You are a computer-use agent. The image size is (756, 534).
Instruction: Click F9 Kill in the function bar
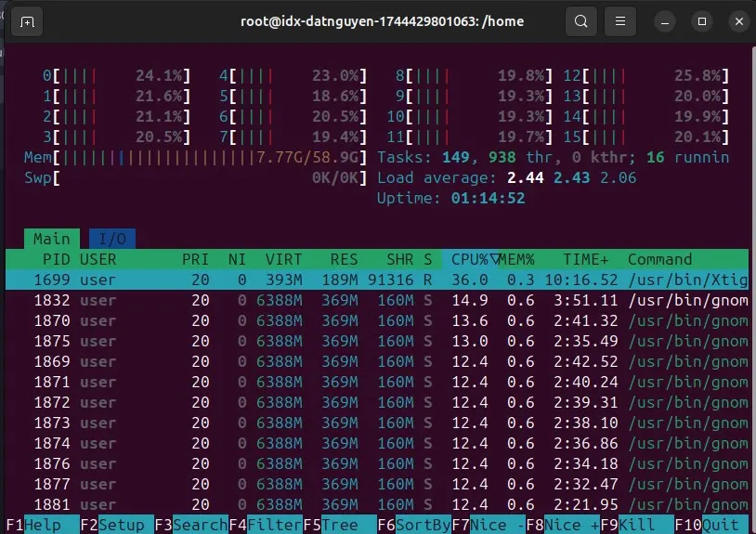(x=637, y=525)
